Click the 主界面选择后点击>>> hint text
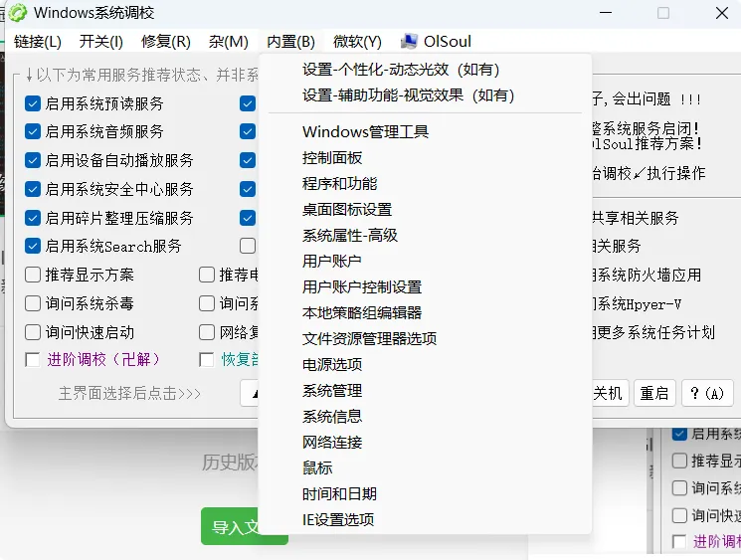This screenshot has height=560, width=741. pyautogui.click(x=129, y=393)
